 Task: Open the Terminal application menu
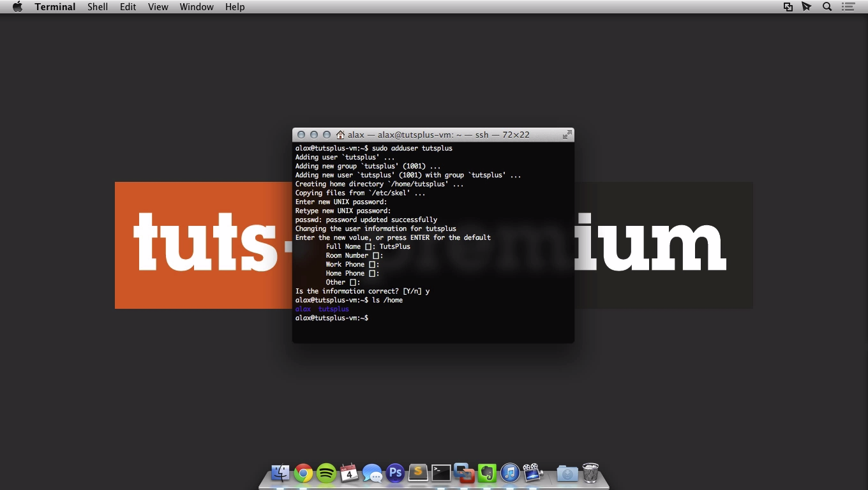[x=55, y=7]
